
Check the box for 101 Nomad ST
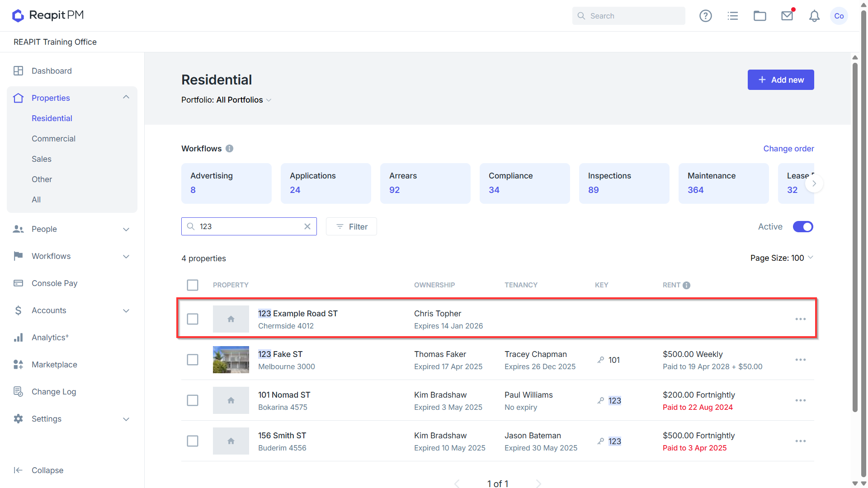[x=193, y=400]
